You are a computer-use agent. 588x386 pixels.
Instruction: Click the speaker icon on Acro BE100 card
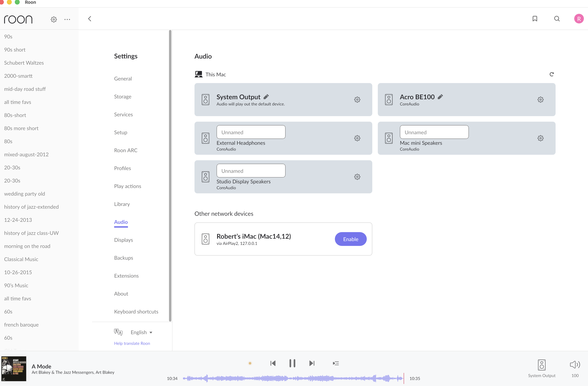click(389, 100)
